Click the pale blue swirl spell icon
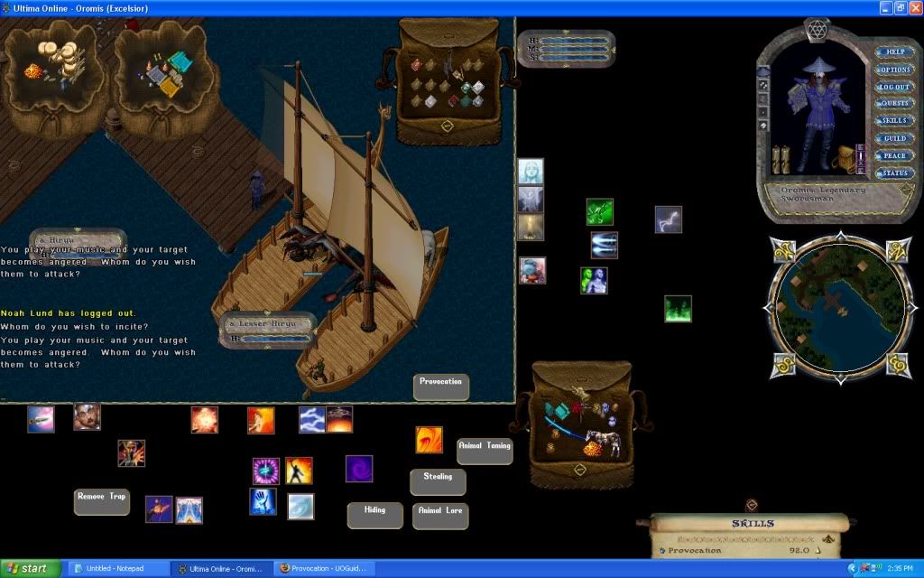Screen dimensions: 924x578 coord(300,507)
